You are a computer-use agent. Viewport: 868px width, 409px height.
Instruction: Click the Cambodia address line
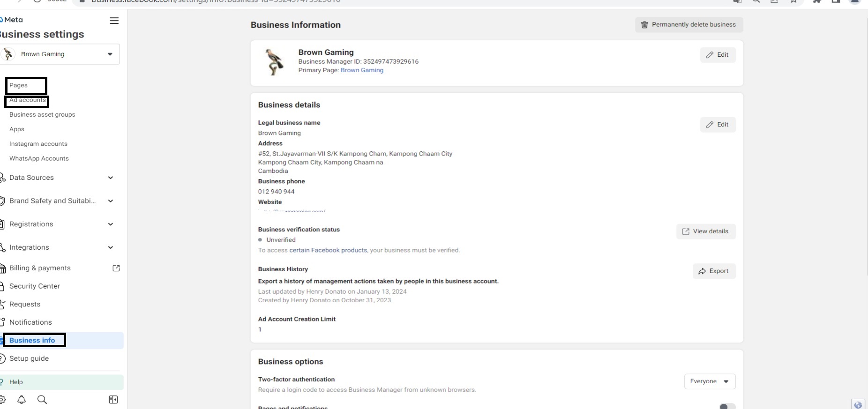tap(273, 171)
